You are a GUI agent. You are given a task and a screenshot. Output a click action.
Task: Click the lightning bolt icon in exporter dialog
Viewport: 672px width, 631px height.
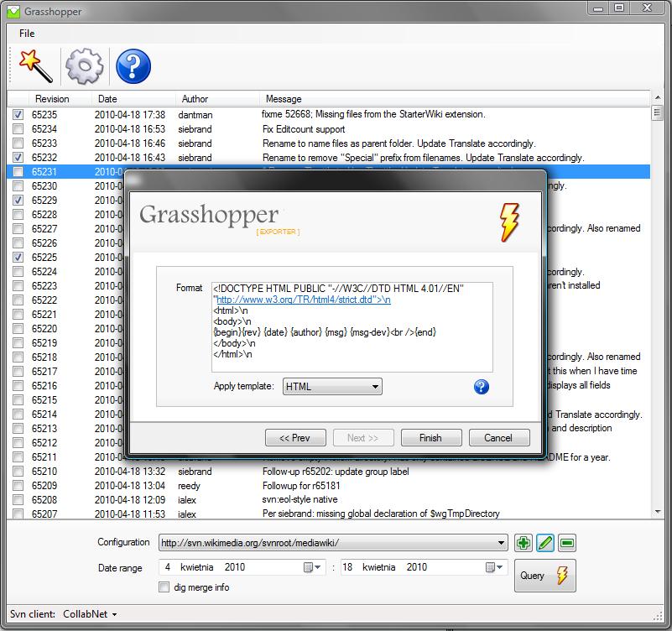tap(509, 222)
